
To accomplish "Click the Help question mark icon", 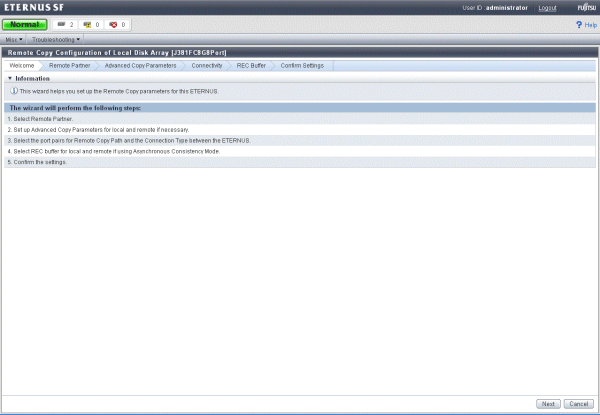I will click(579, 25).
